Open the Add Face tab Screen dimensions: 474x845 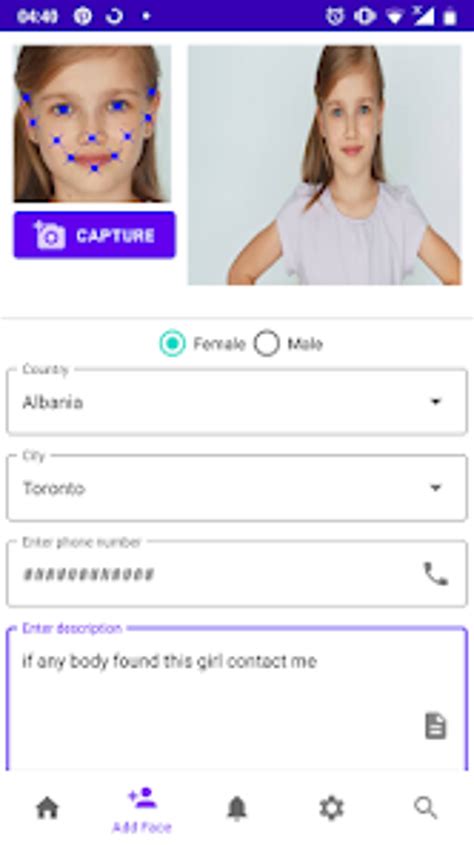tap(142, 810)
